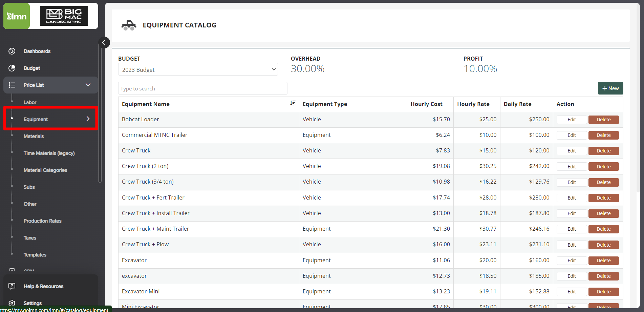Open Crew Truck + Fert Trailer link
This screenshot has height=312, width=644.
click(x=153, y=197)
